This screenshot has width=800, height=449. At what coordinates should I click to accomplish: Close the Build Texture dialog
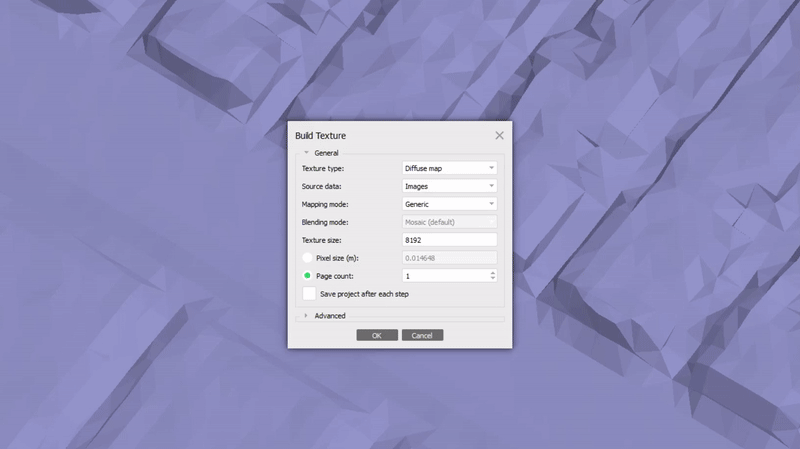(x=499, y=135)
